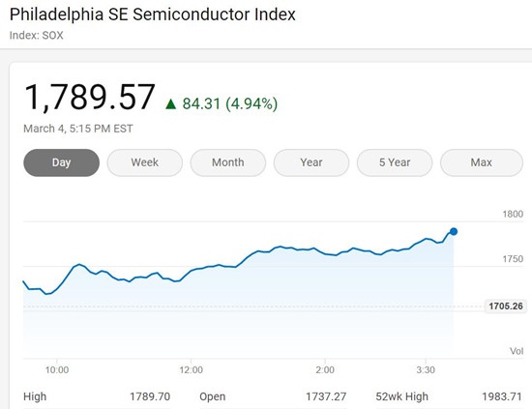Screen dimensions: 532x409
Task: Click the 1705.26 previous close label
Action: click(x=506, y=307)
